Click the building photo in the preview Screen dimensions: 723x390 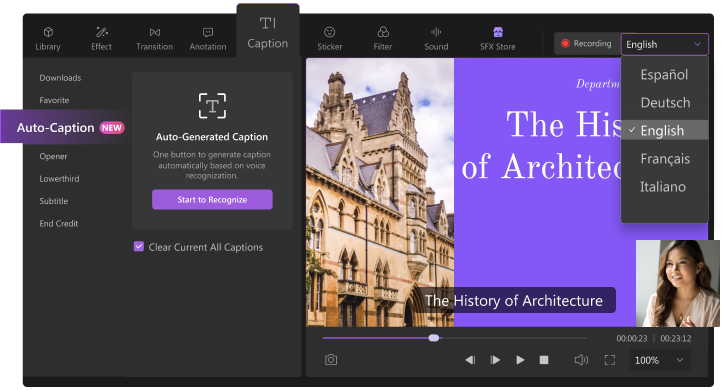(x=380, y=192)
